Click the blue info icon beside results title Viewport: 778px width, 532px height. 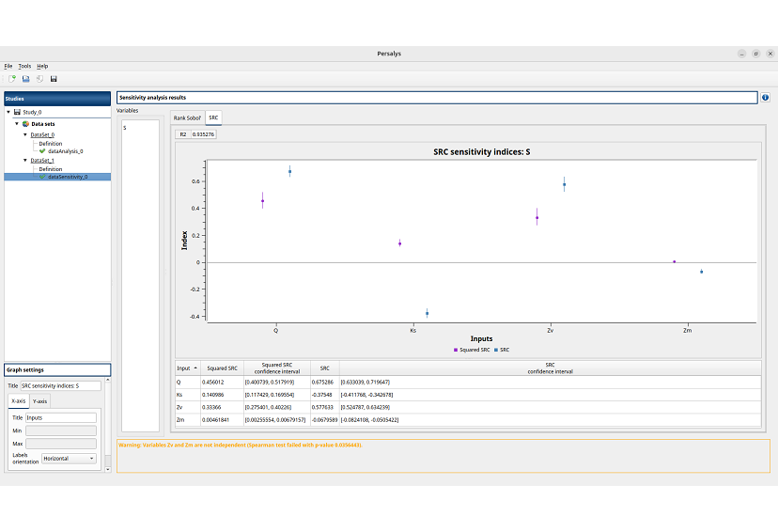[x=765, y=97]
